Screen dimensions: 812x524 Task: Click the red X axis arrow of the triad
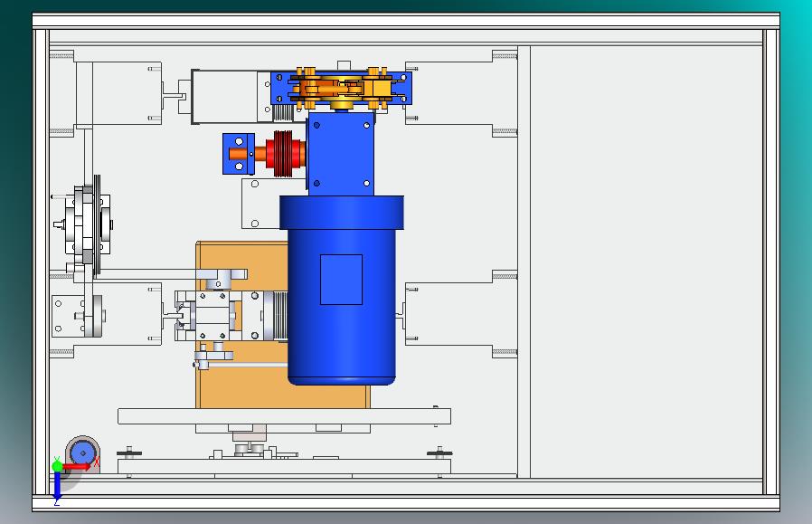[79, 467]
